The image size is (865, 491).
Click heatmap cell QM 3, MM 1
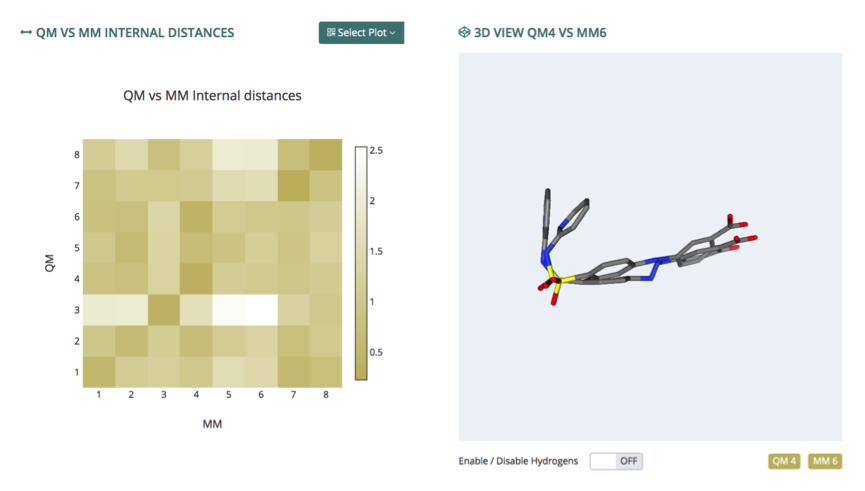[99, 310]
